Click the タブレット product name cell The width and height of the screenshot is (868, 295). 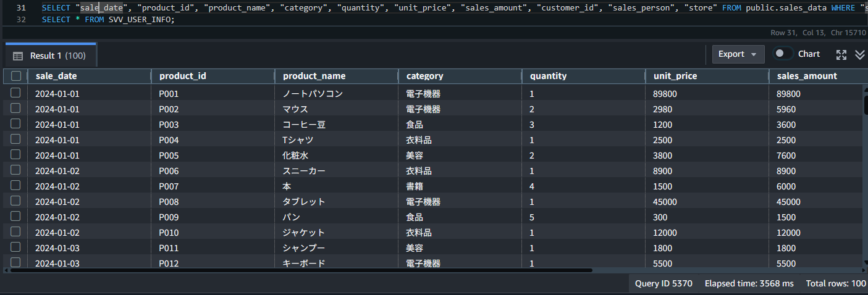(337, 202)
